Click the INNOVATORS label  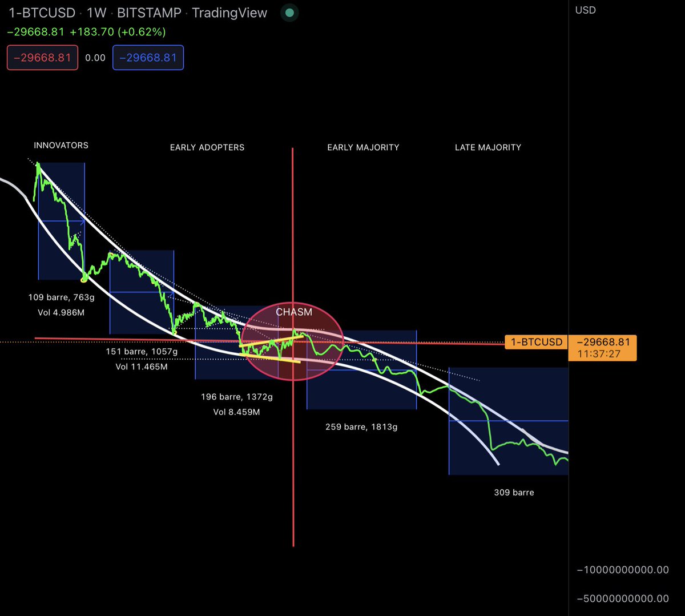tap(61, 146)
